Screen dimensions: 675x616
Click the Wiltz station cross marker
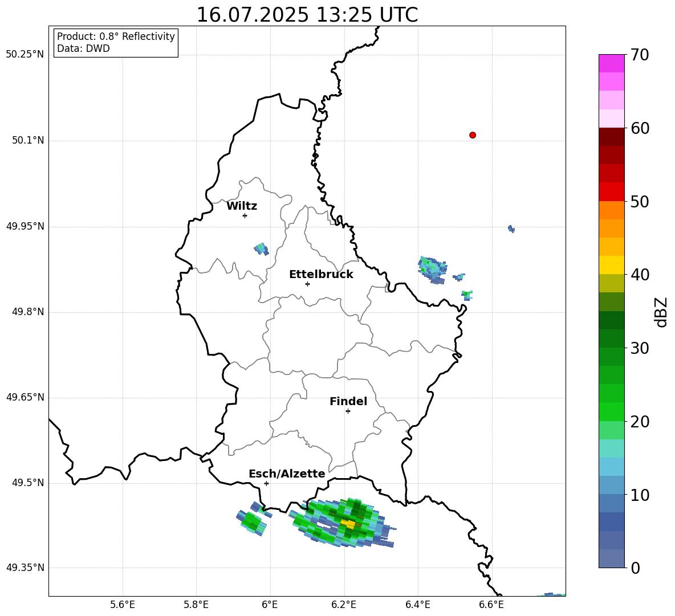coord(245,215)
